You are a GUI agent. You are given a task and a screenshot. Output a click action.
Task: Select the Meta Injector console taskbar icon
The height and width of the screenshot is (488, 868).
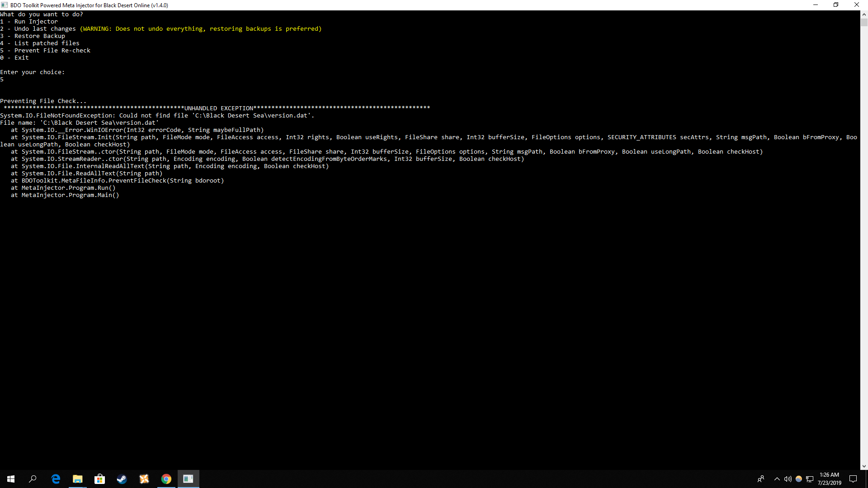(x=188, y=479)
